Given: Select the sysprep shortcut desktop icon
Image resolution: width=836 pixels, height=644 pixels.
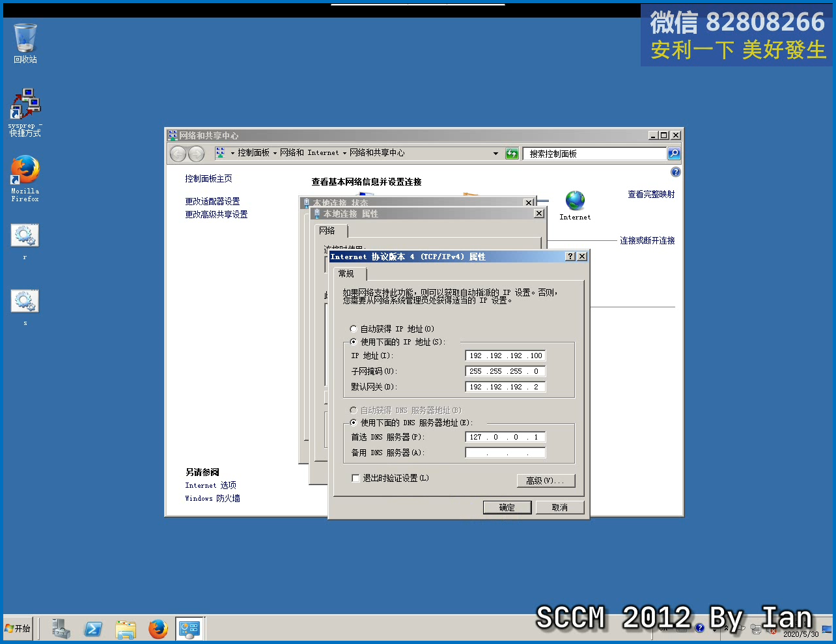Looking at the screenshot, I should click(x=25, y=112).
